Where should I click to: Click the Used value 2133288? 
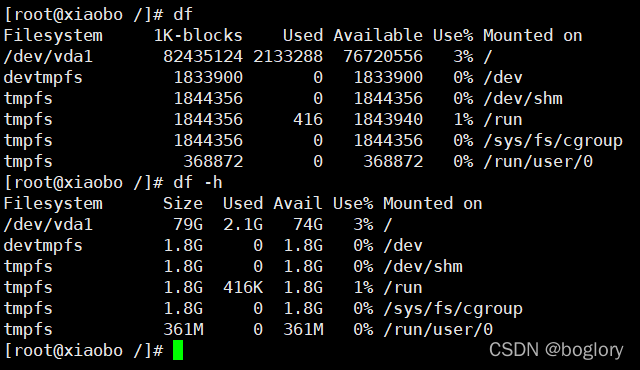(x=288, y=57)
